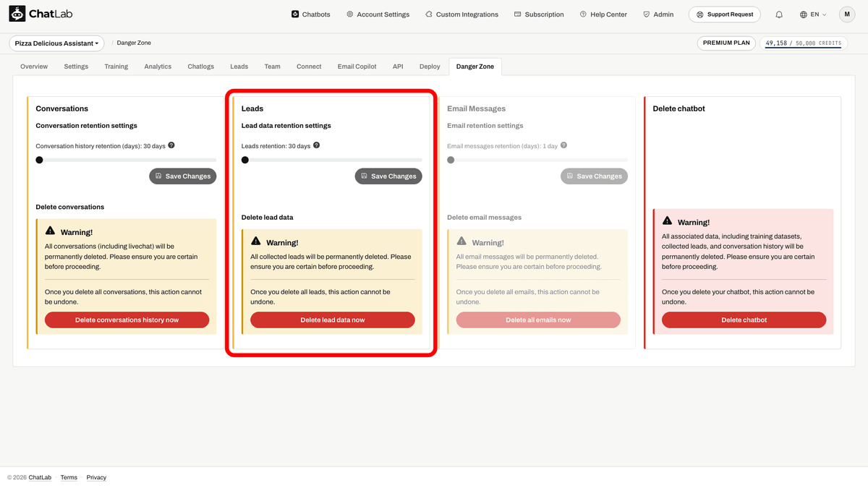The width and height of the screenshot is (868, 488).
Task: Go to Account Settings
Action: [378, 14]
